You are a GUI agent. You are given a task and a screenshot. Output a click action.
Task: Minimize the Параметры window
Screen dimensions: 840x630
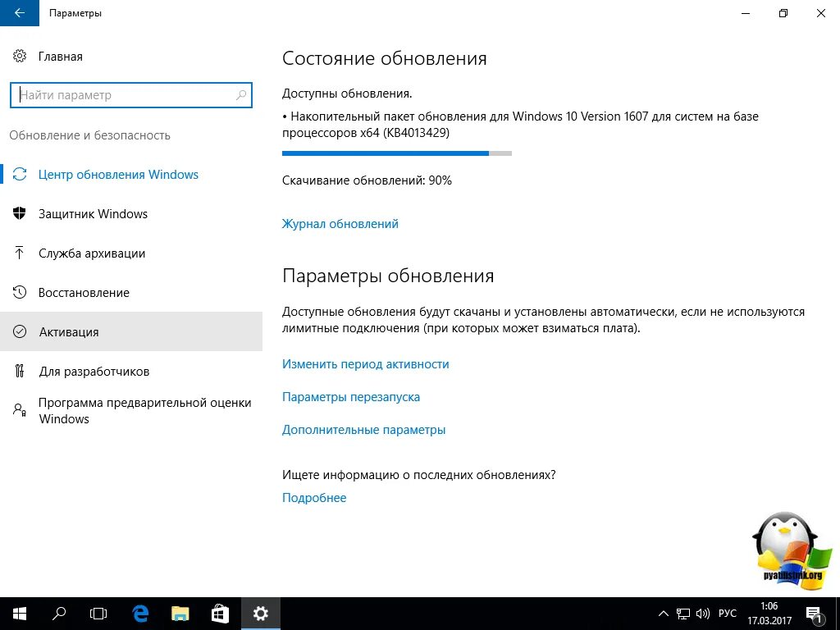tap(745, 13)
